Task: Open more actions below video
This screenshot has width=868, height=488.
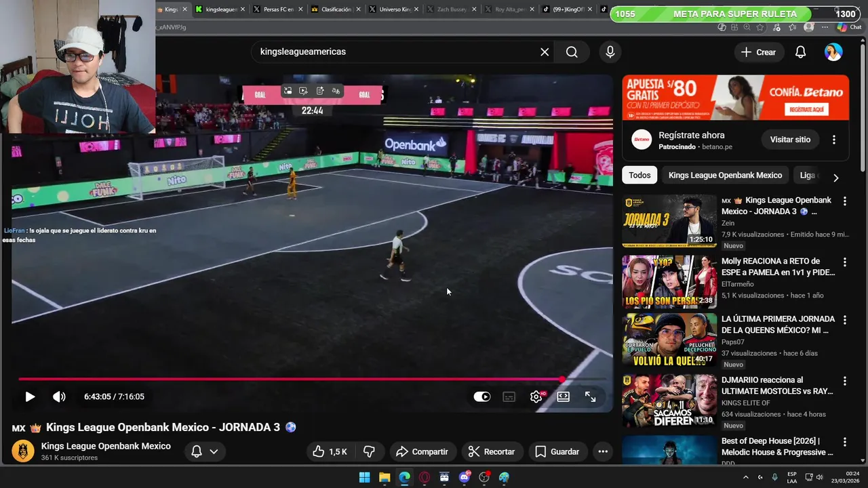Action: (x=603, y=451)
